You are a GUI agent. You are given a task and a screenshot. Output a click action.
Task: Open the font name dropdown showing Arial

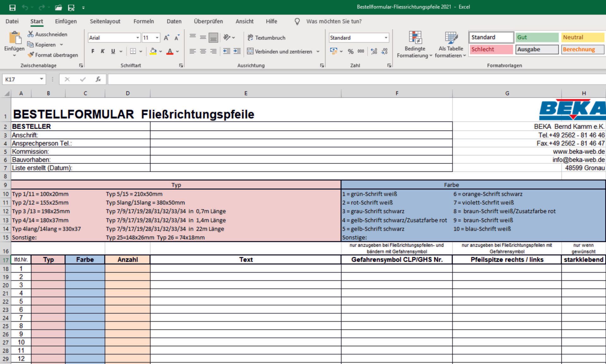138,38
